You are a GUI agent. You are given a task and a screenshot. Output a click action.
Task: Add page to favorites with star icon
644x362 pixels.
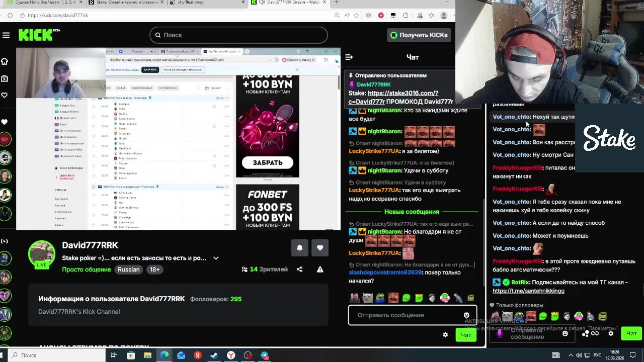[357, 16]
